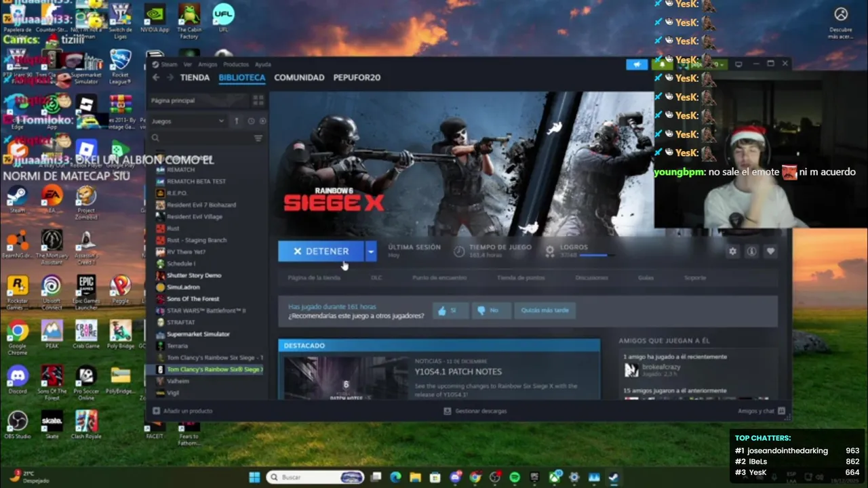Open Amigos y chat panel
868x488 pixels.
[x=761, y=411]
